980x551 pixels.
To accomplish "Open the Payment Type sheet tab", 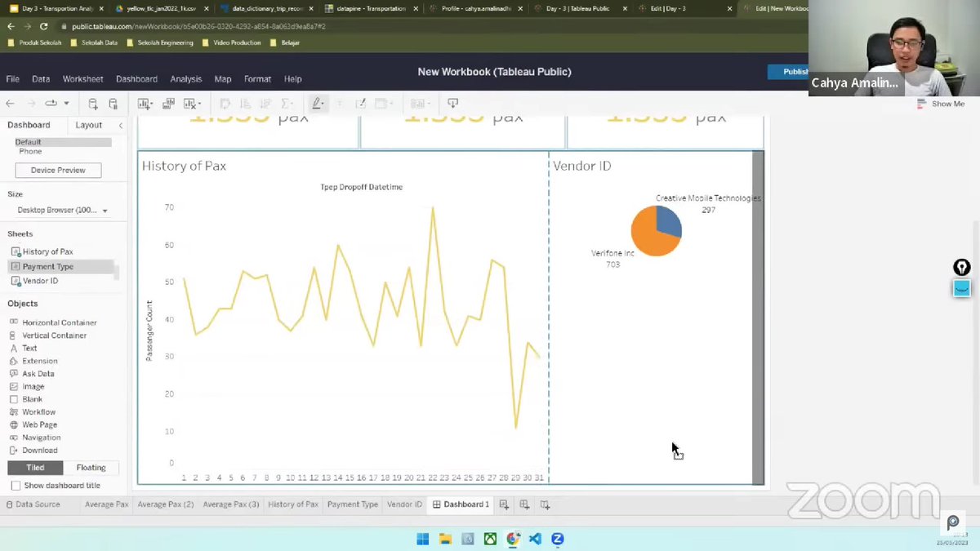I will [353, 504].
